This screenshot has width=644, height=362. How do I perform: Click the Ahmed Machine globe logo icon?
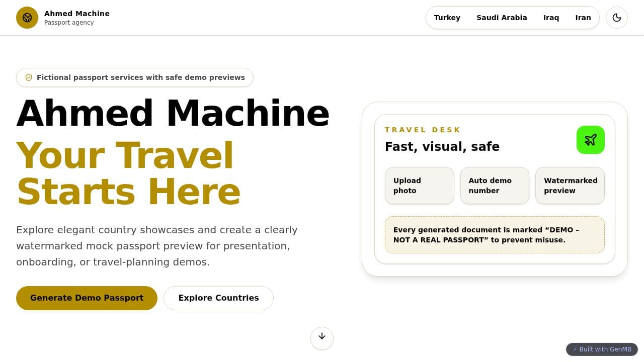(27, 18)
